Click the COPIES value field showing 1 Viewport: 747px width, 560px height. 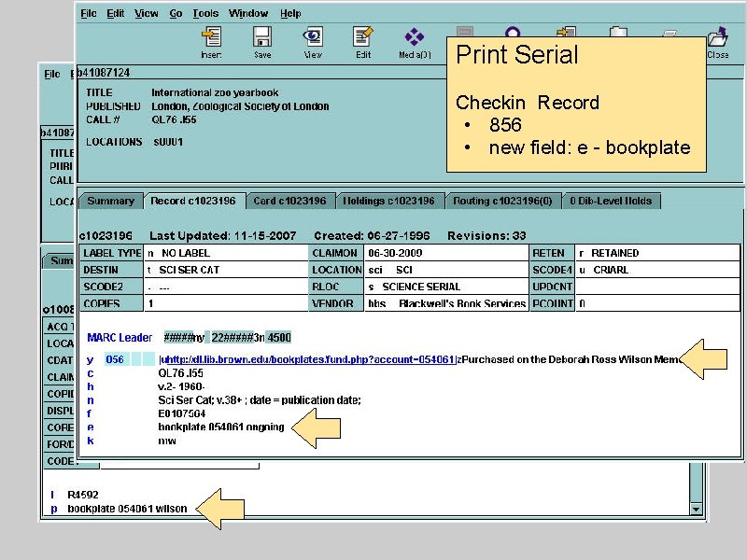[x=226, y=303]
